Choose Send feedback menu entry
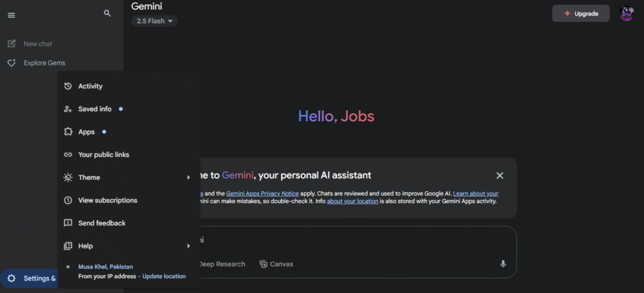 [x=129, y=223]
